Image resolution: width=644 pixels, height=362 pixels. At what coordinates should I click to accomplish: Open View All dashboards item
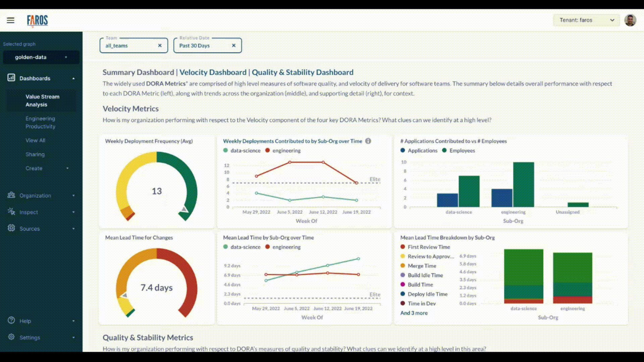(35, 140)
